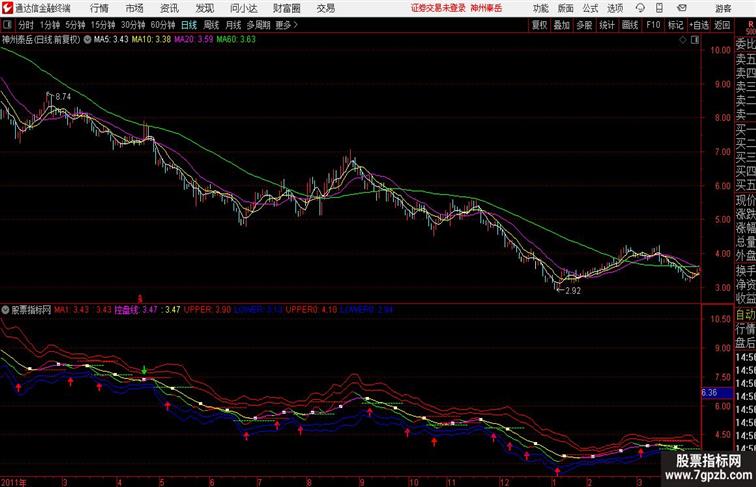The image size is (756, 487).
Task: Open the 资讯 menu
Action: [x=169, y=8]
